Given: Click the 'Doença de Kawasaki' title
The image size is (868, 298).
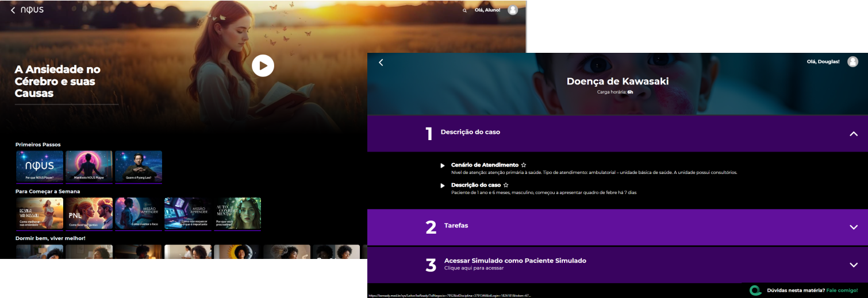Looking at the screenshot, I should (x=617, y=82).
